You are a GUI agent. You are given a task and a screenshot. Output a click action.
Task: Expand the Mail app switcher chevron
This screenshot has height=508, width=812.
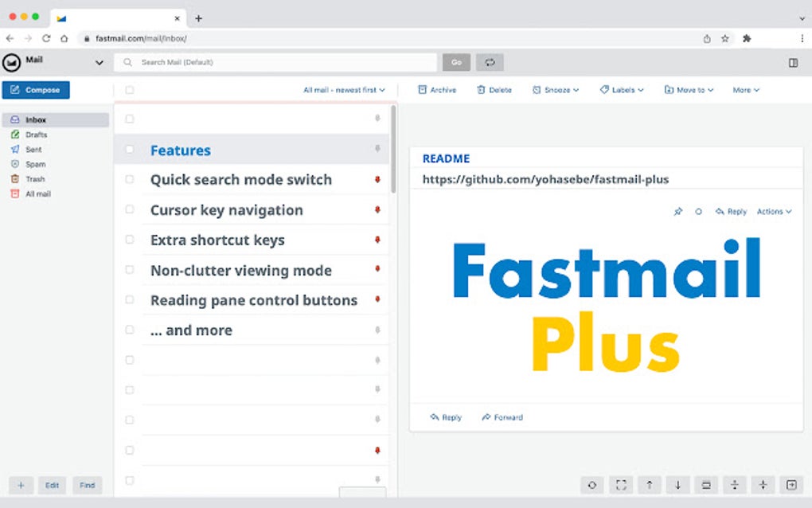(99, 63)
